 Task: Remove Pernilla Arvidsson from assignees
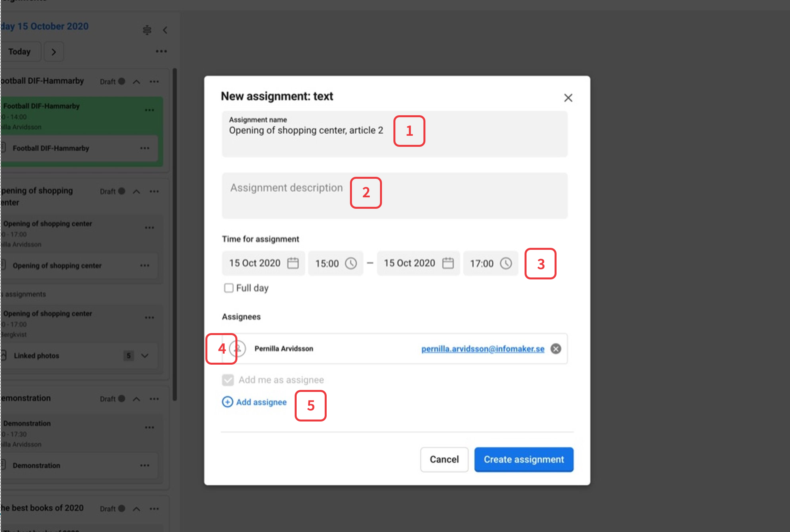point(556,349)
